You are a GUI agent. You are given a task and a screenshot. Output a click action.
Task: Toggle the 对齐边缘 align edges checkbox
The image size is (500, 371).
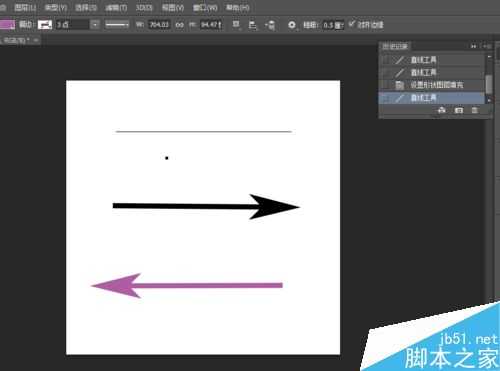[352, 24]
